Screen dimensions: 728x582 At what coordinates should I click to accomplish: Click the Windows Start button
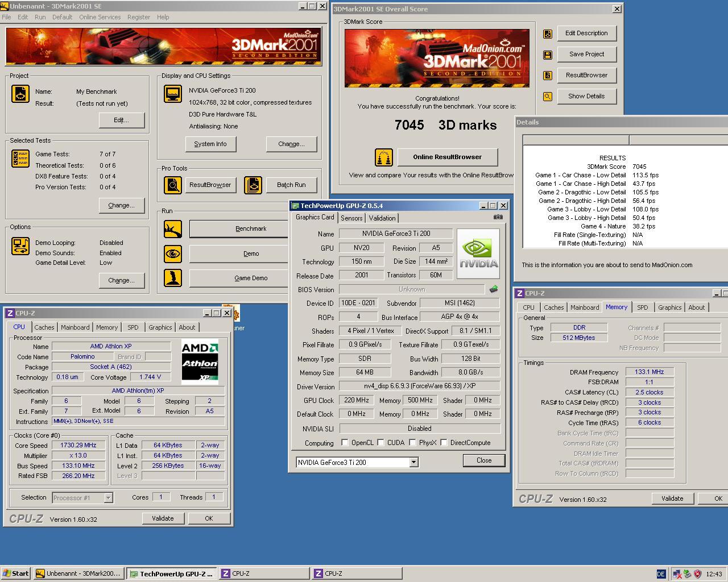coord(16,574)
